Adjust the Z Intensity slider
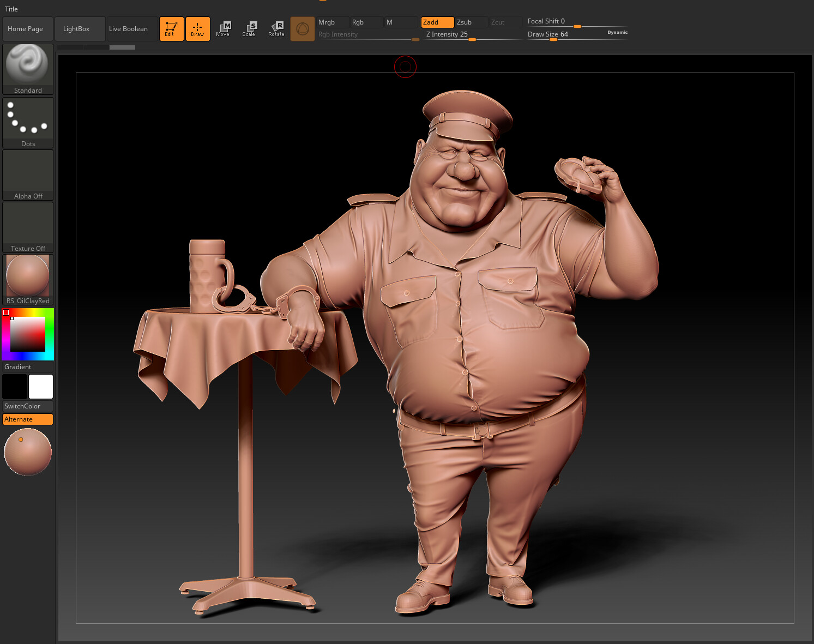This screenshot has height=644, width=814. (473, 34)
